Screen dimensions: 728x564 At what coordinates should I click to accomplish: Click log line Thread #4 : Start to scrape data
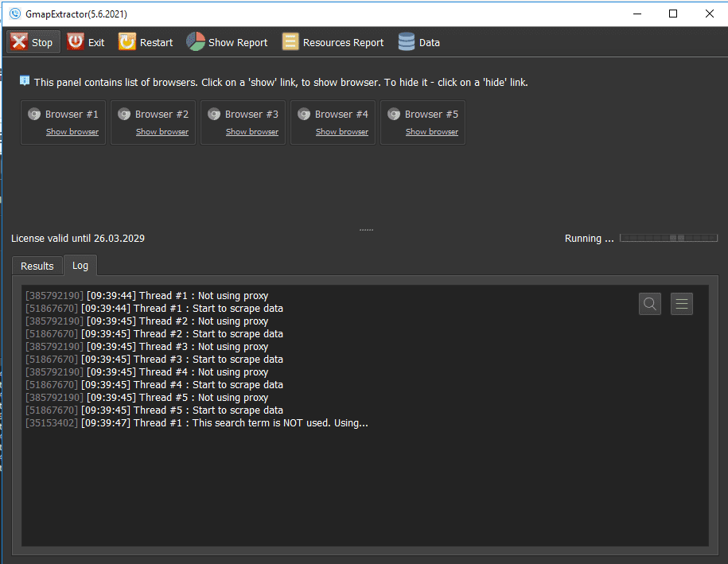(154, 385)
